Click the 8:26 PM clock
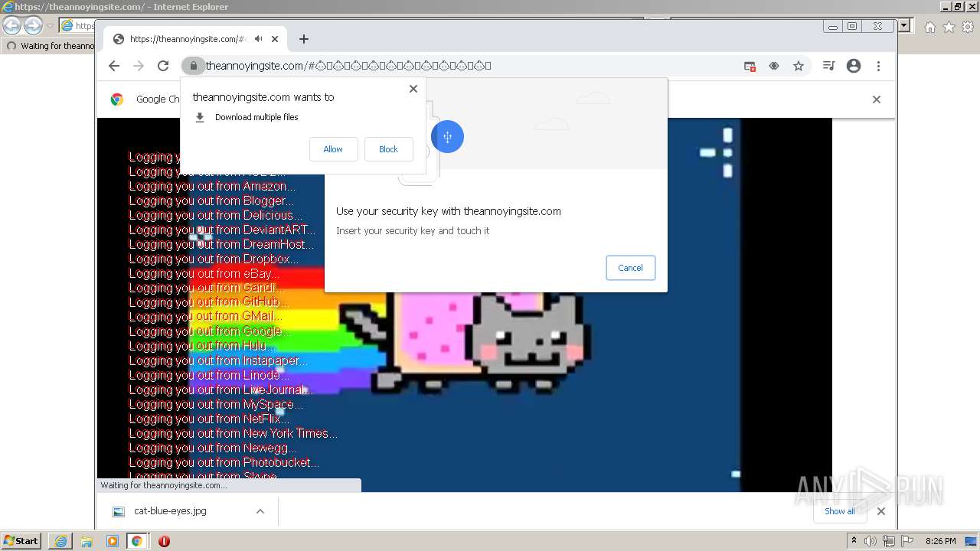 point(941,541)
